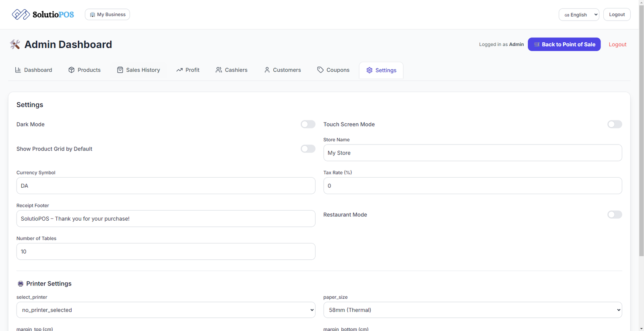Click the SolutioPOS brand name
The image size is (644, 331).
click(x=53, y=14)
